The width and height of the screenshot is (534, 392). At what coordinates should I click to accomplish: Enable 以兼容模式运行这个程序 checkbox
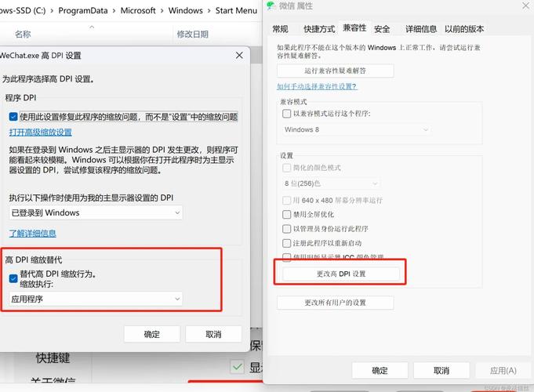287,114
